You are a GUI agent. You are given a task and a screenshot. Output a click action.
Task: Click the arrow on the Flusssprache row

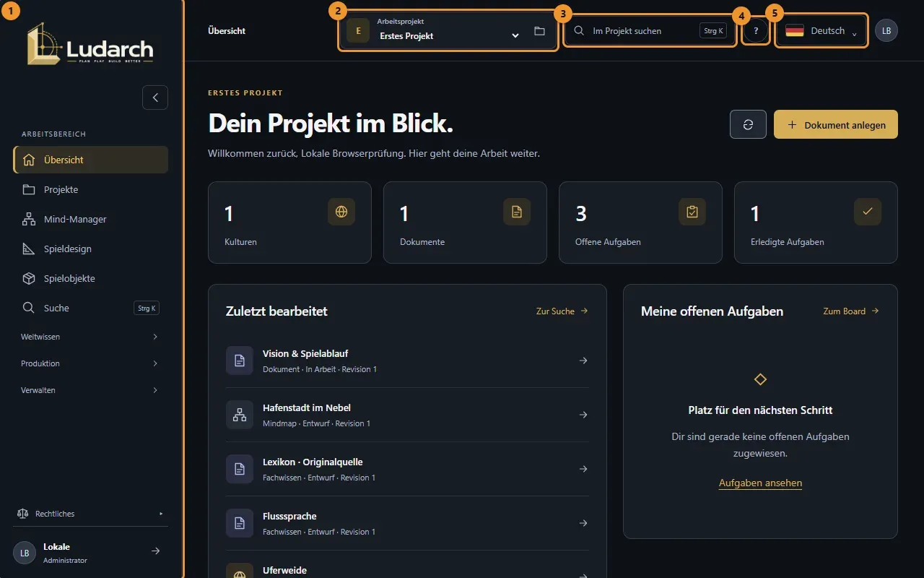click(x=583, y=523)
